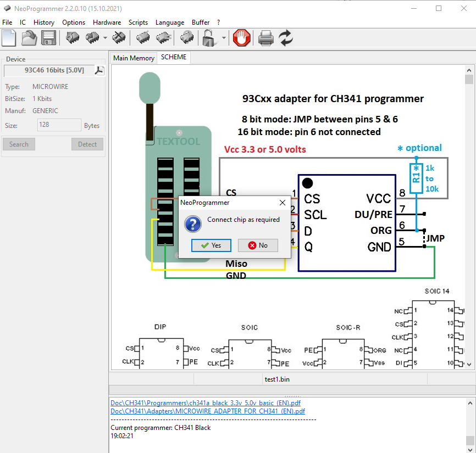The image size is (476, 453).
Task: Click the Detect button
Action: pos(87,144)
